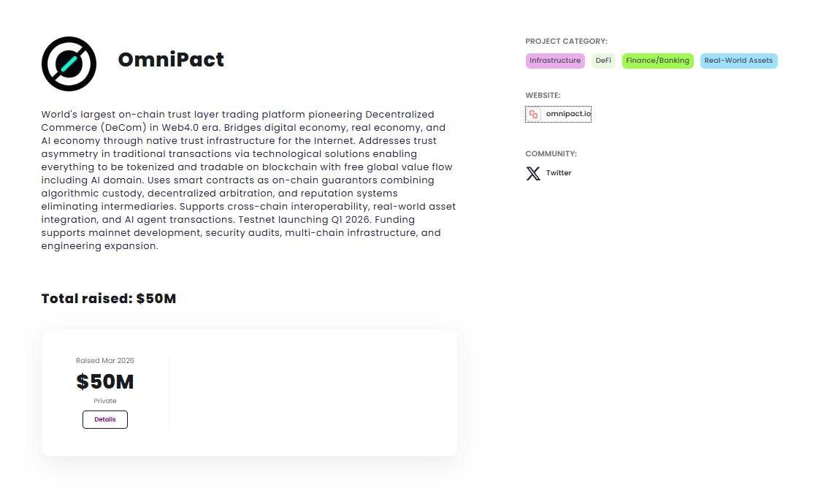The image size is (815, 504).
Task: Click the COMMUNITY section label
Action: [551, 154]
